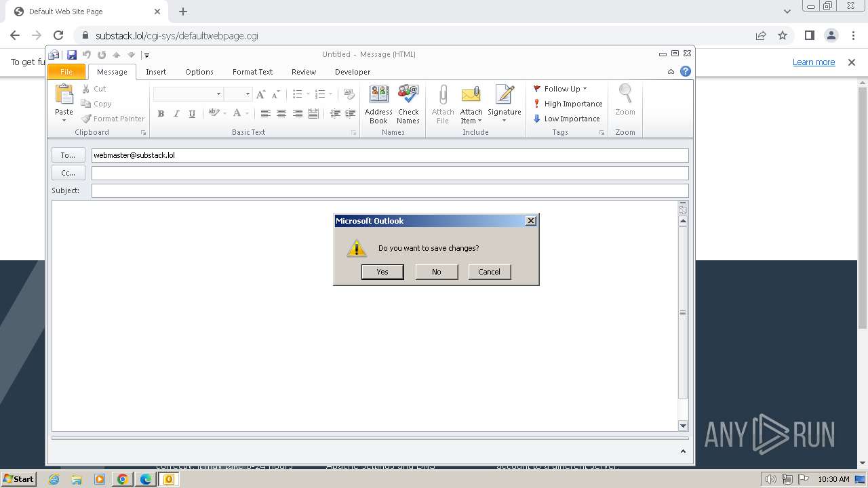This screenshot has width=868, height=488.
Task: Switch to the Insert tab
Action: 156,72
